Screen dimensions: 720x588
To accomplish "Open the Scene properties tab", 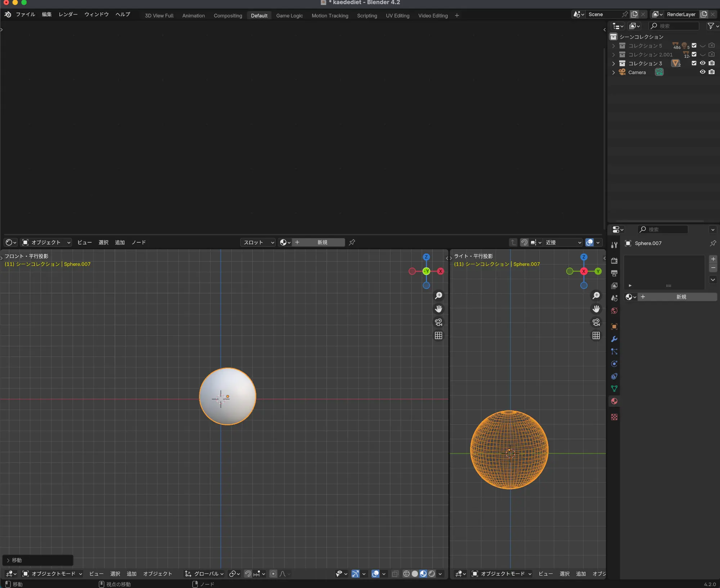I will (x=614, y=298).
